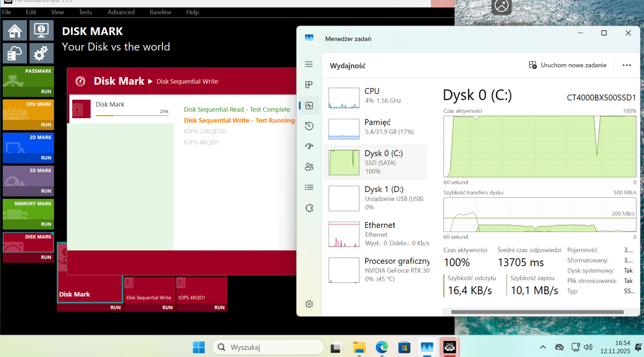
Task: Open the Edit menu
Action: [x=31, y=12]
